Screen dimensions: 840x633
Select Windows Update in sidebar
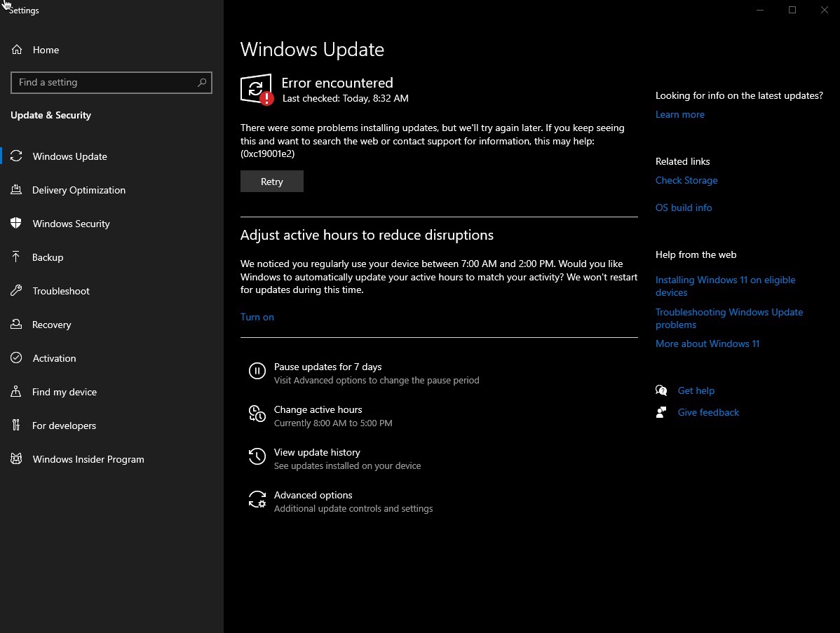[111, 156]
